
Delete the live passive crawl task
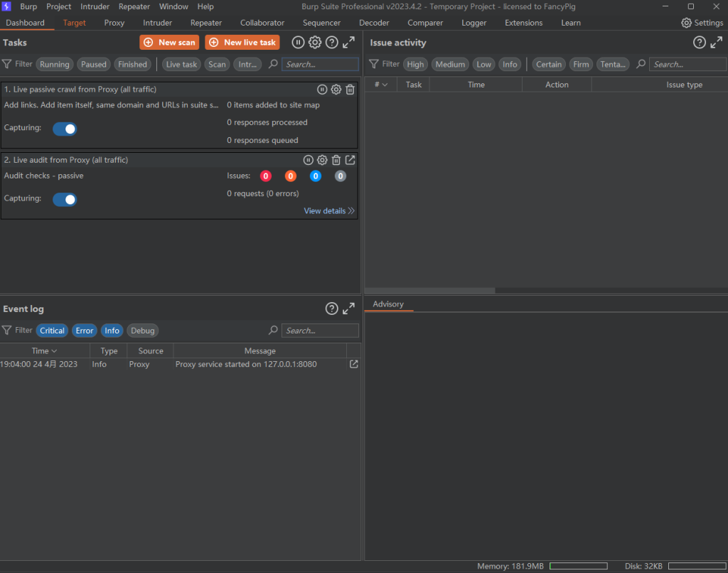point(350,90)
